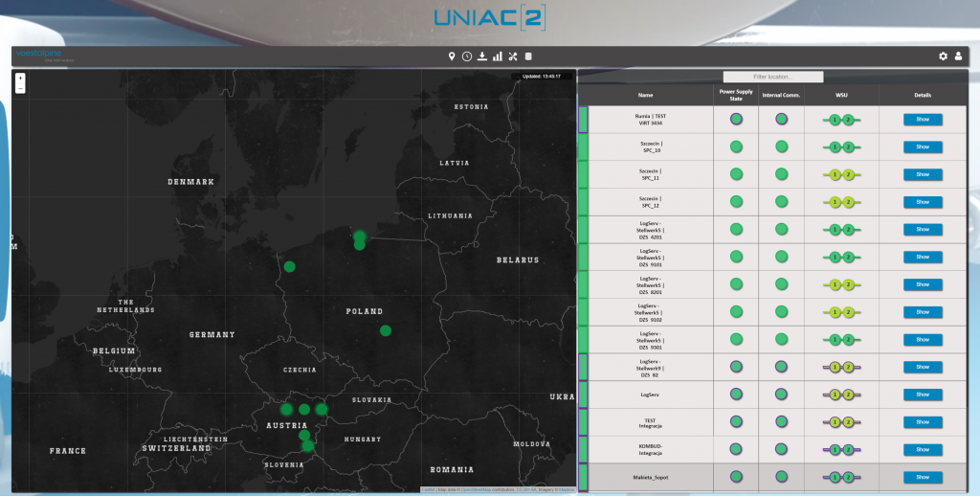980x496 pixels.
Task: Click the clock history icon
Action: [x=467, y=56]
